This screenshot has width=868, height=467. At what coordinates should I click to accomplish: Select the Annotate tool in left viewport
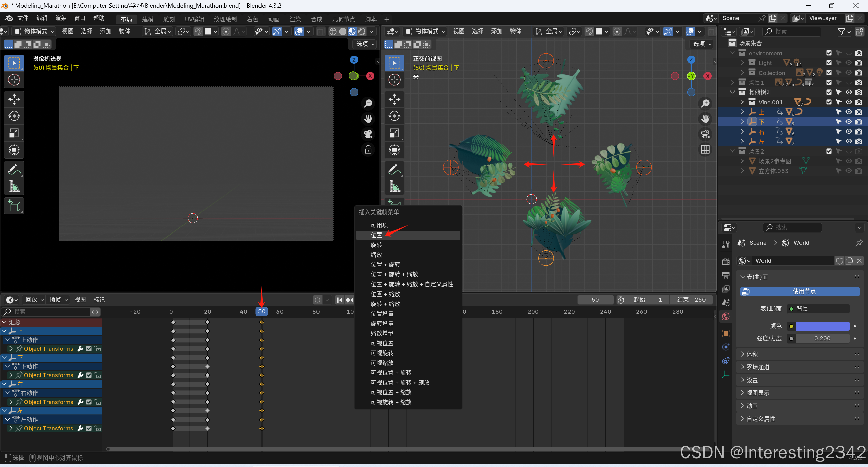[x=14, y=169]
